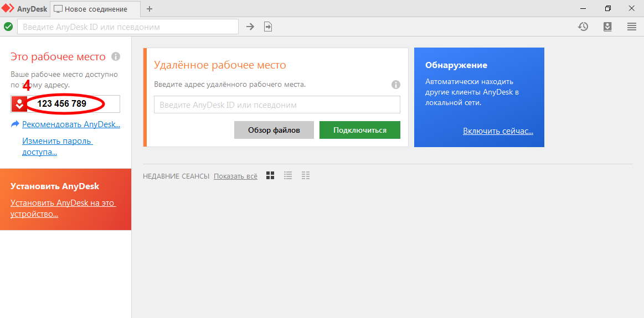
Task: Click the arrow connect icon in toolbar
Action: (x=250, y=27)
